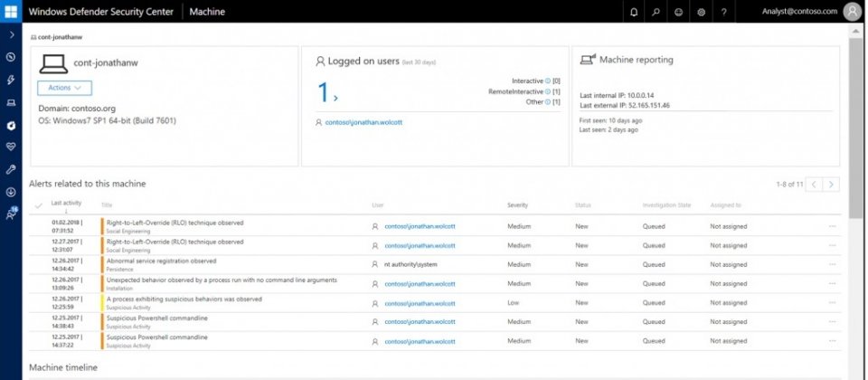
Task: Open Abnormal service registration observed alert
Action: pyautogui.click(x=161, y=261)
